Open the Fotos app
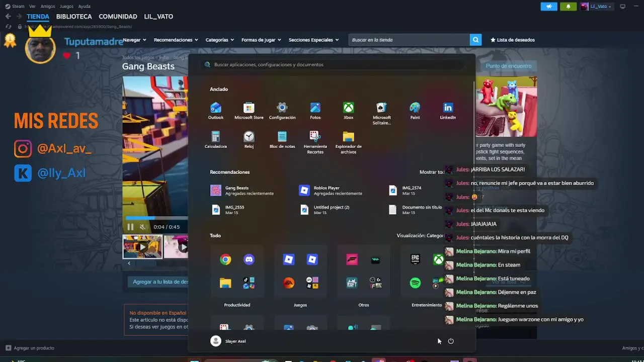 tap(315, 111)
